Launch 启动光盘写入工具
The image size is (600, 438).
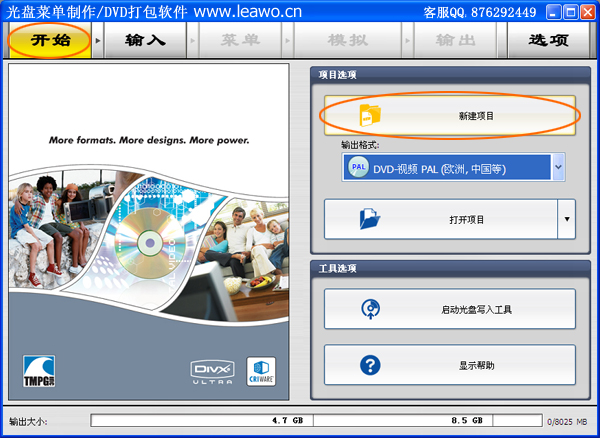pos(450,309)
